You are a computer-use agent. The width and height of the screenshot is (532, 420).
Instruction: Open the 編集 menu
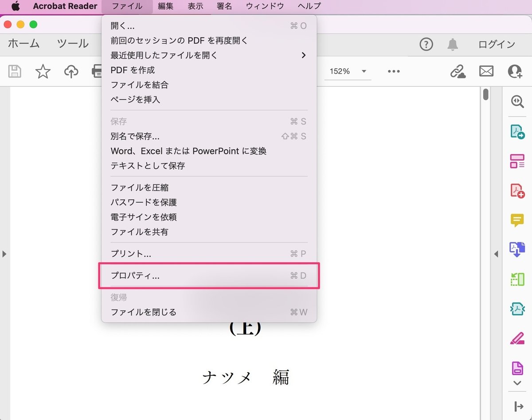click(166, 6)
